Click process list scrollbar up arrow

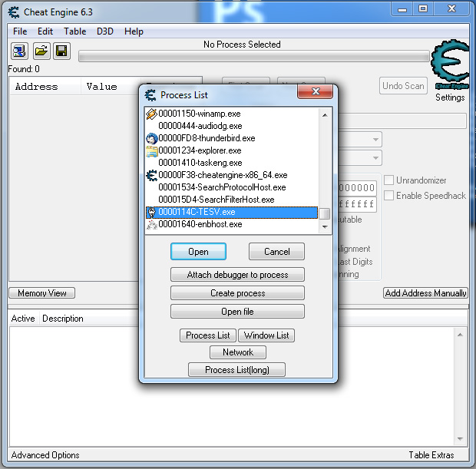[x=325, y=115]
